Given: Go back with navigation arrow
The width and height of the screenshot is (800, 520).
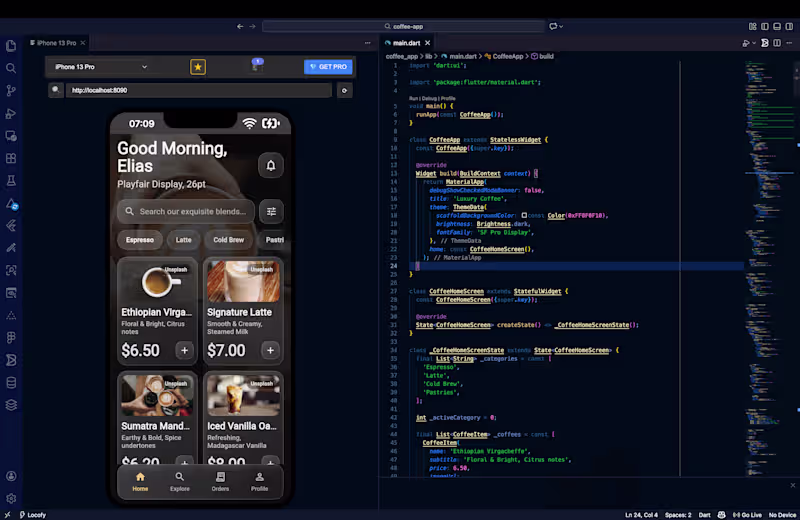Looking at the screenshot, I should [x=240, y=27].
